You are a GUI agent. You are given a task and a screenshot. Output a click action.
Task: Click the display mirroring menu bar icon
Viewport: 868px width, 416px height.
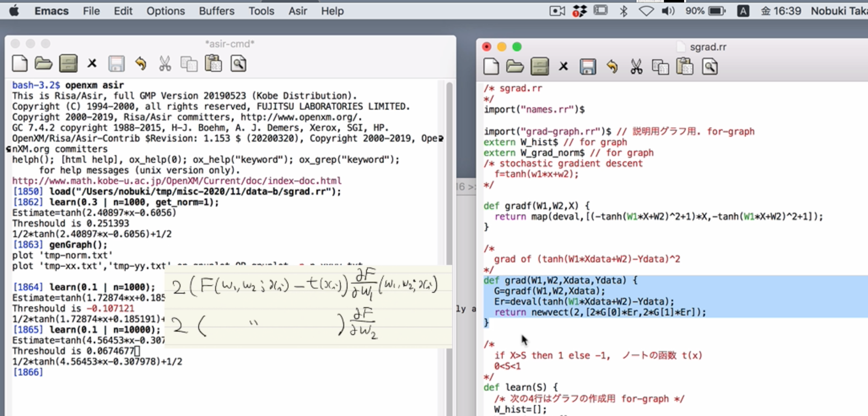point(601,11)
